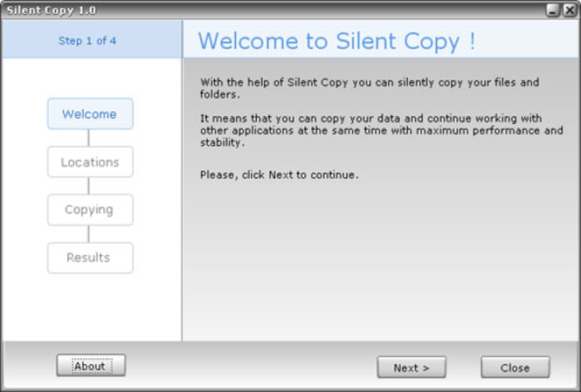
Task: Click the 'Step 1 of 4' label
Action: [87, 41]
